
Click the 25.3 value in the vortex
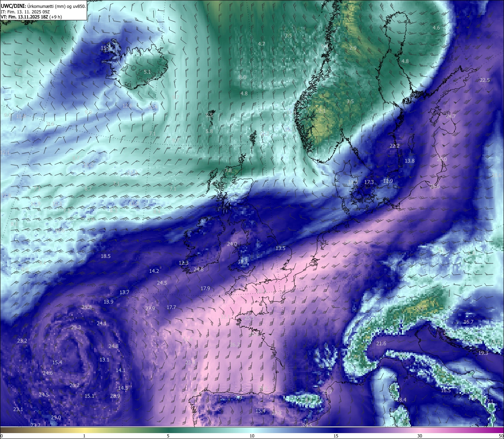click(76, 327)
